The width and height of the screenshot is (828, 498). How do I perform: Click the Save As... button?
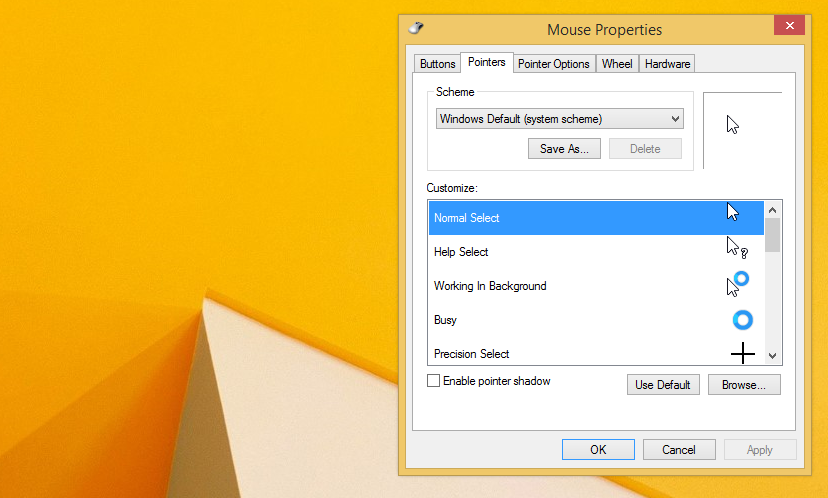(564, 149)
